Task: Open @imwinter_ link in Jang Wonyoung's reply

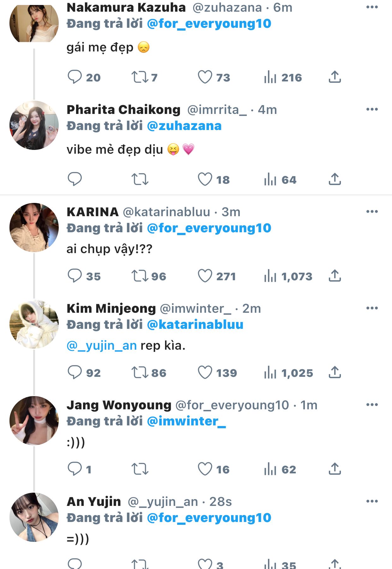Action: [186, 421]
